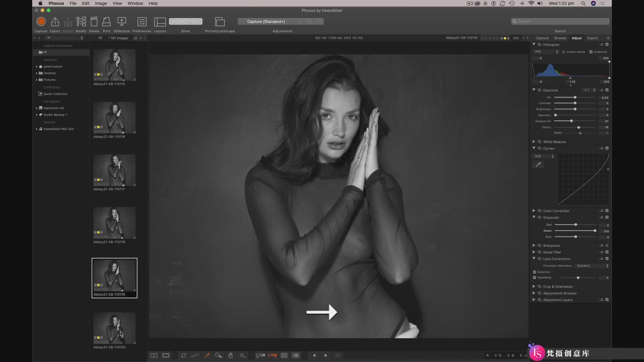Open macOS Spotlight search icon
The height and width of the screenshot is (362, 644).
tap(583, 3)
